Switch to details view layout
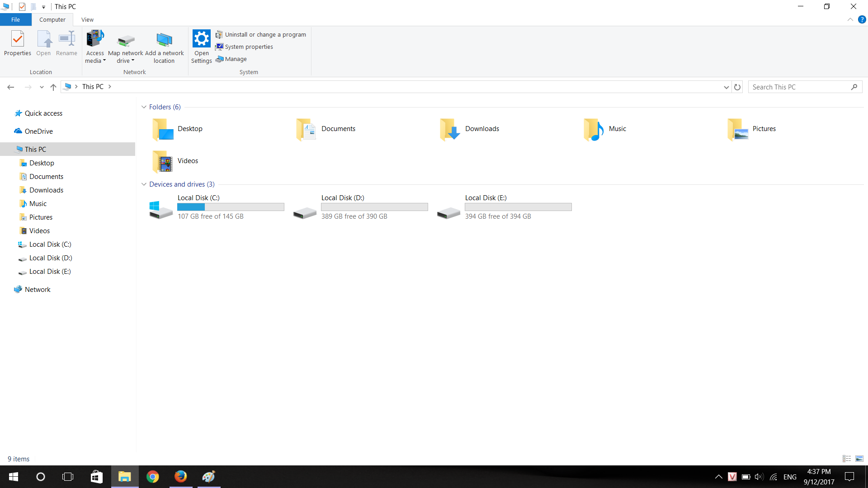 847,459
